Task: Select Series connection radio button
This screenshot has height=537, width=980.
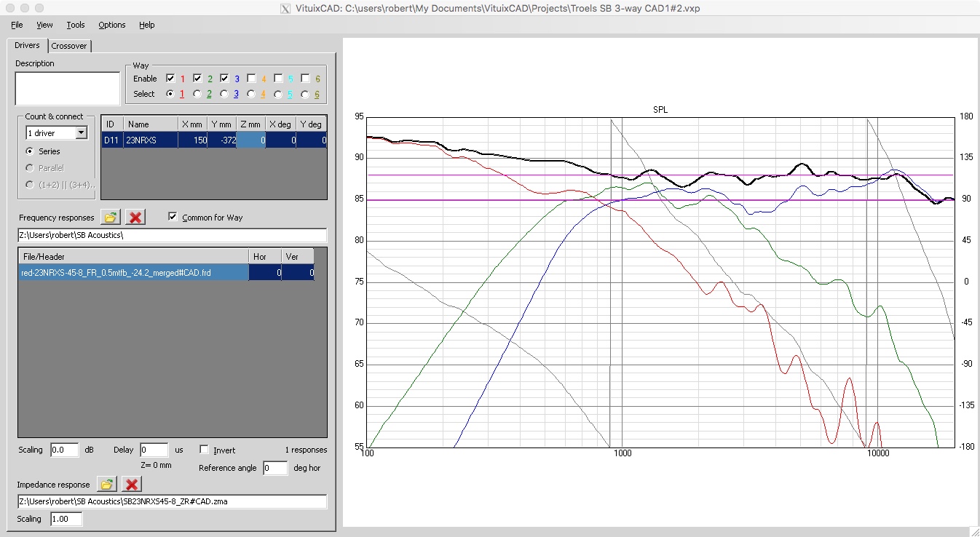Action: pos(30,151)
